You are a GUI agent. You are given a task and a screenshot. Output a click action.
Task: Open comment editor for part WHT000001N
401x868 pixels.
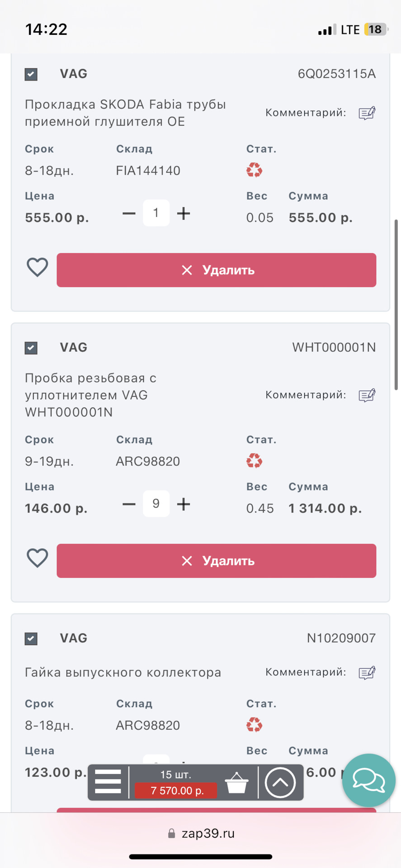367,396
